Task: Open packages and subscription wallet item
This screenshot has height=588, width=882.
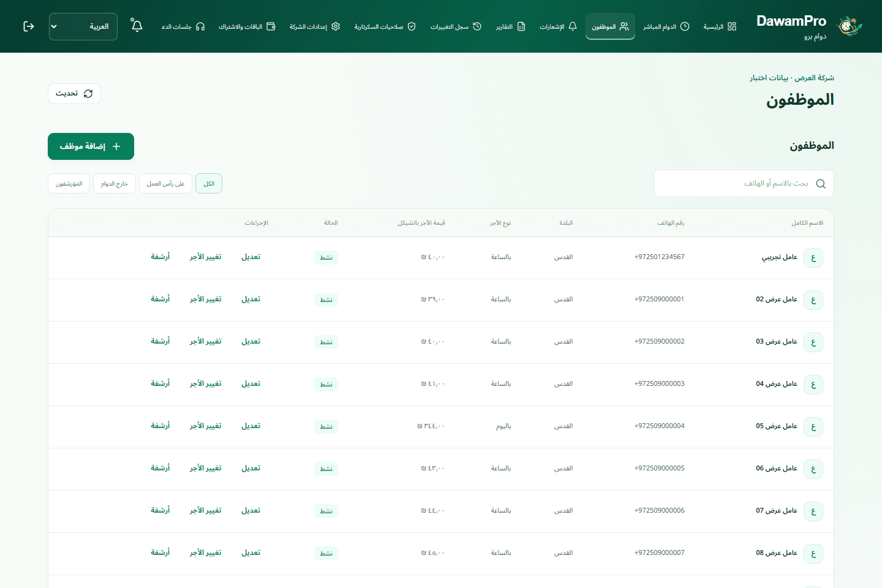Action: (x=247, y=26)
